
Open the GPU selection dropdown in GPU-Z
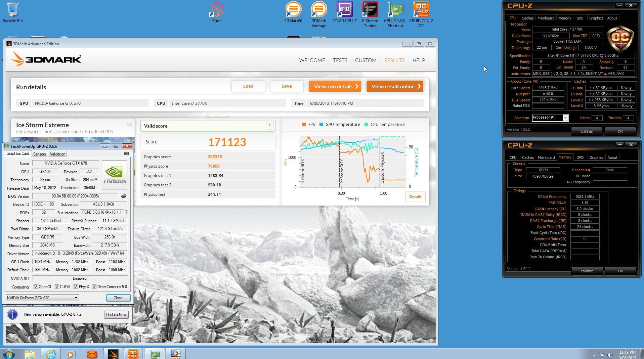[x=42, y=298]
